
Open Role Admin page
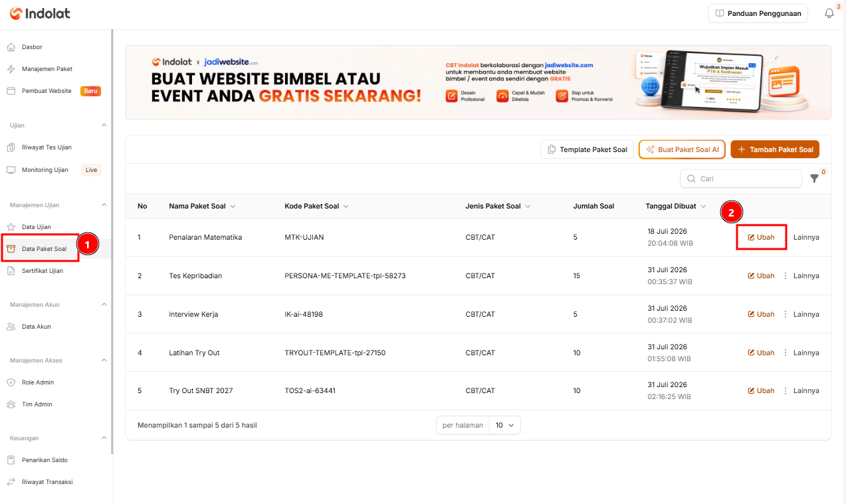(x=38, y=382)
